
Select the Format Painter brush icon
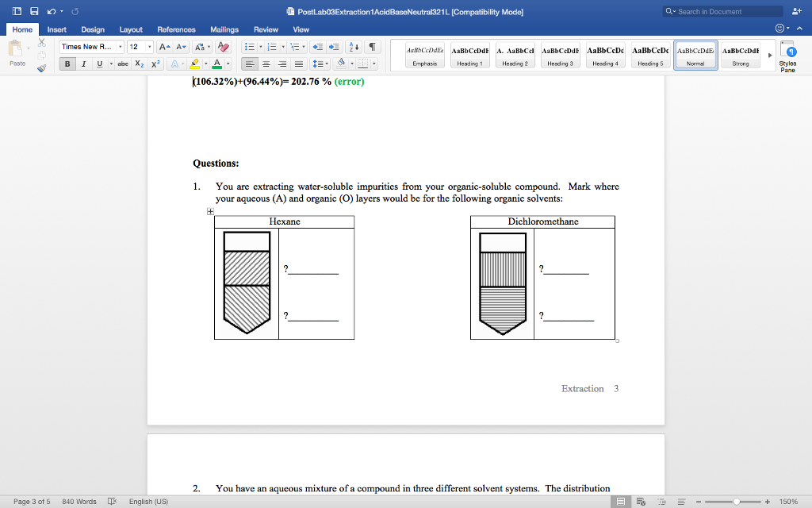[40, 68]
